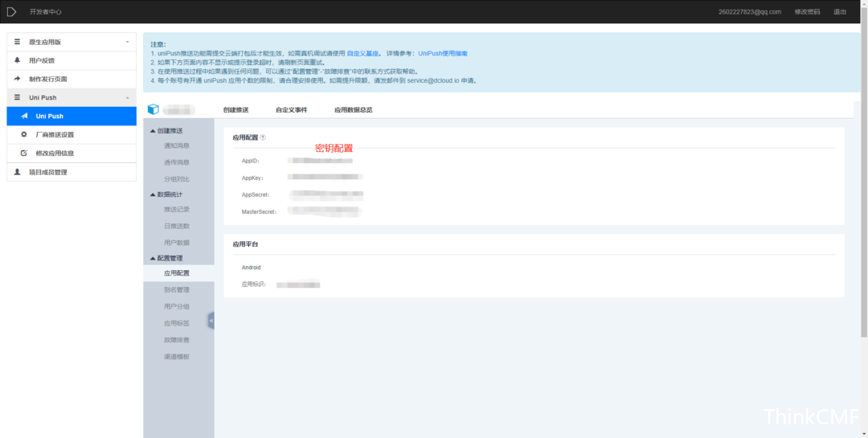The width and height of the screenshot is (868, 438).
Task: Select 项目成员管理 in the sidebar
Action: coord(72,172)
